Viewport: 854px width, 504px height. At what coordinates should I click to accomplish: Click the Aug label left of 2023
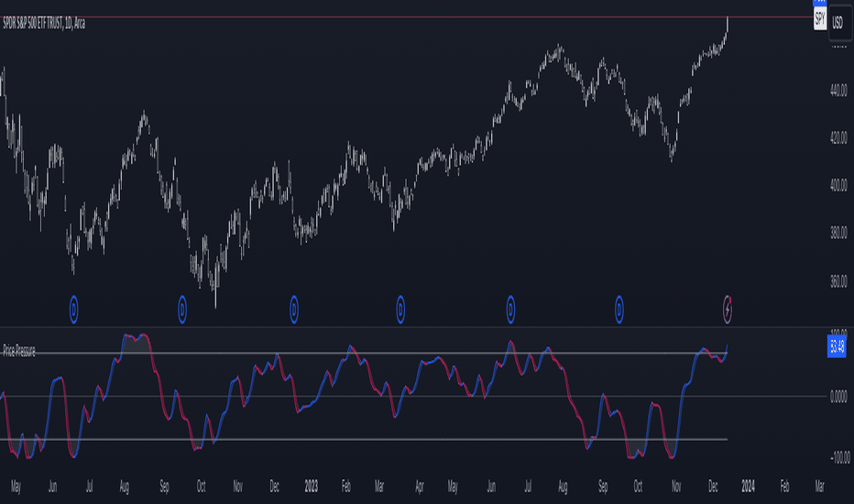(x=125, y=487)
